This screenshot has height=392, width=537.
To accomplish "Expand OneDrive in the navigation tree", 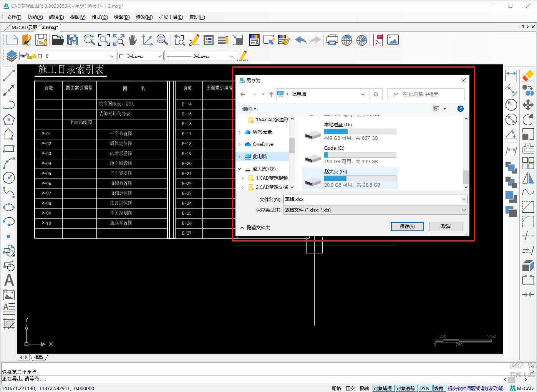I will (x=240, y=144).
